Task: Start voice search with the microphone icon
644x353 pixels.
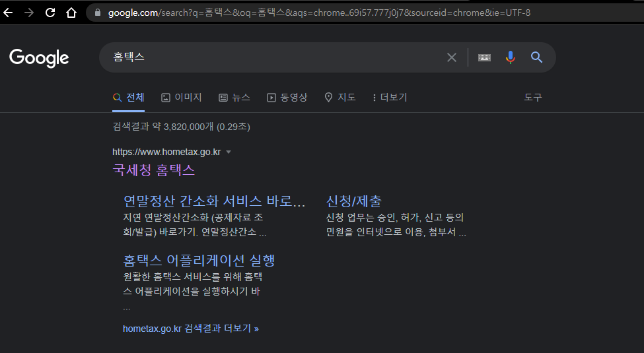Action: click(511, 57)
